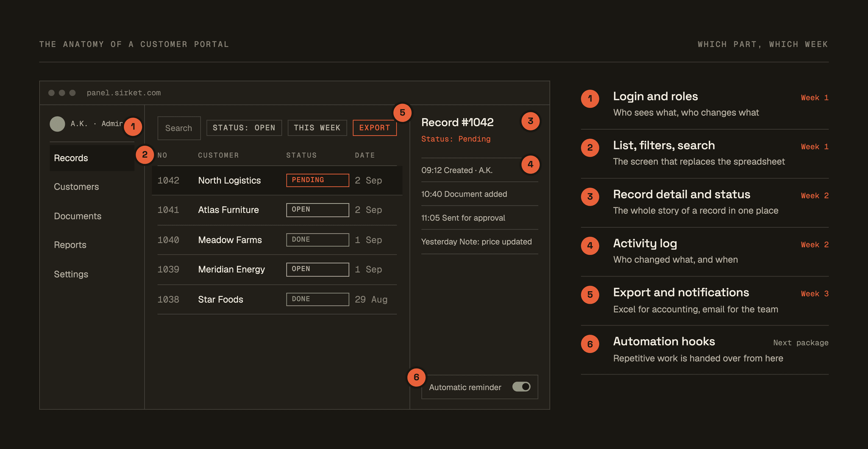The width and height of the screenshot is (868, 449).
Task: Click the STATUS: OPEN filter chip
Action: 244,128
